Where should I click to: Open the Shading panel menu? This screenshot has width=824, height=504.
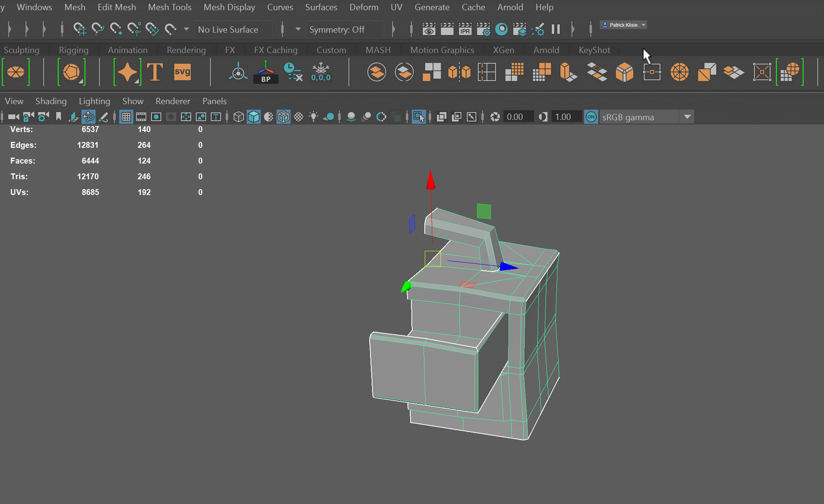tap(51, 101)
